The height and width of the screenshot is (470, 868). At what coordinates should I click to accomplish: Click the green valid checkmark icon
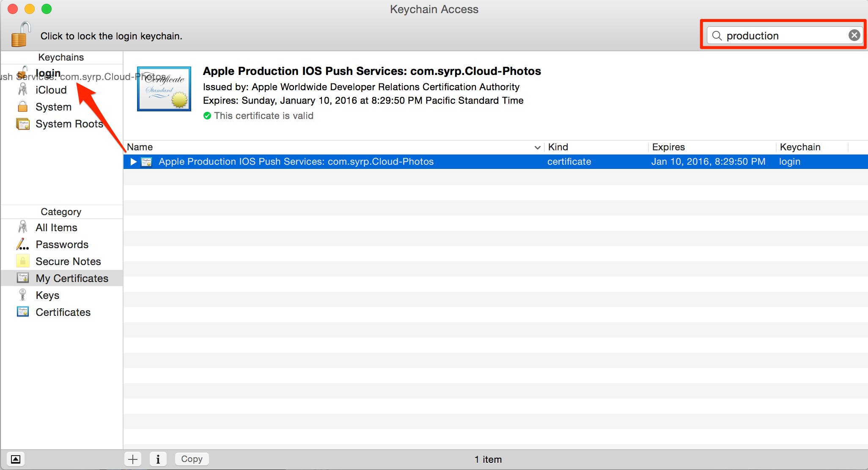pos(207,116)
